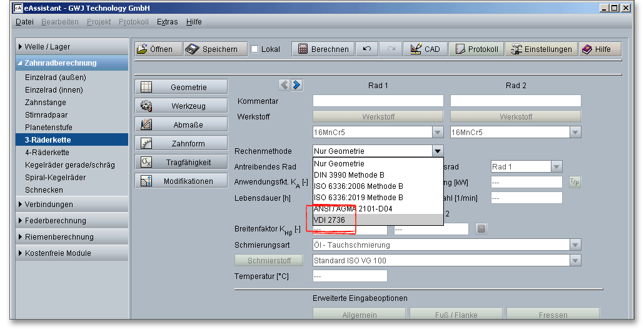
Task: Open the CAD export button
Action: [x=425, y=49]
